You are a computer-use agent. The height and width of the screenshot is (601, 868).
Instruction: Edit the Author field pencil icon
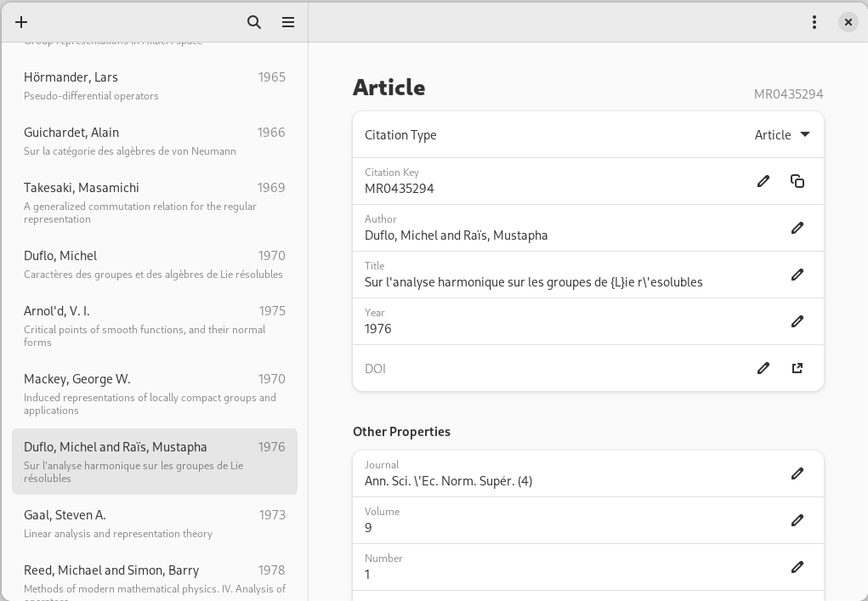[x=797, y=228]
